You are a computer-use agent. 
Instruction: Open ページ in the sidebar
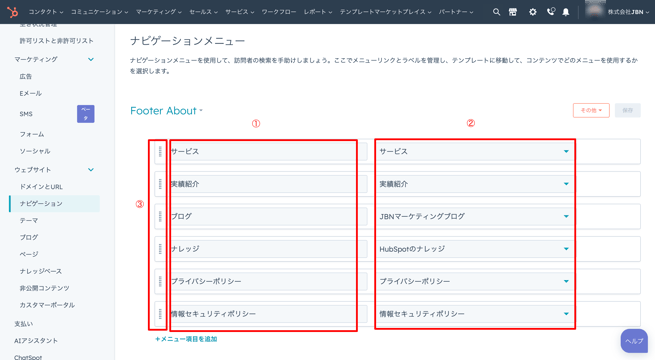[x=29, y=254]
